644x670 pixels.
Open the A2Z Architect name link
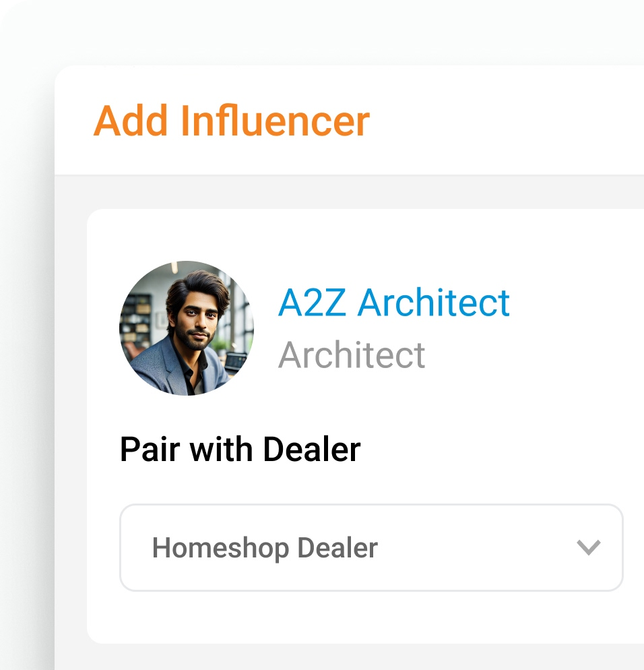pos(394,303)
